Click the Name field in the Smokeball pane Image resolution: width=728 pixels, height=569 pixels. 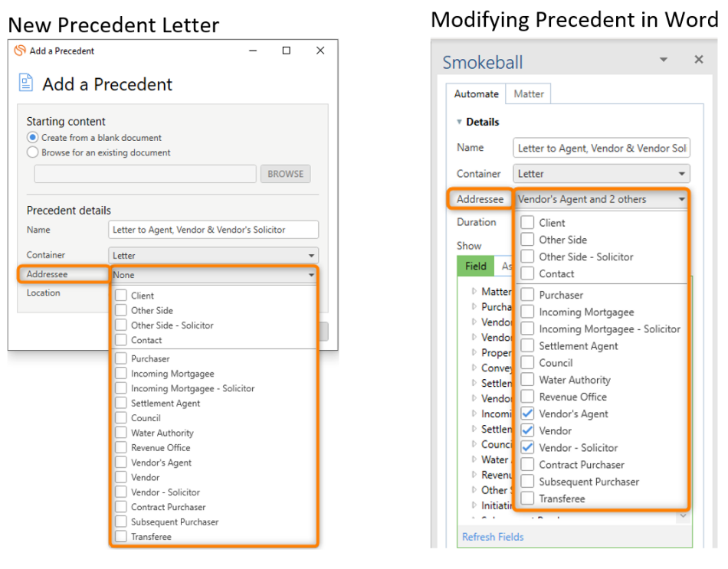(602, 148)
